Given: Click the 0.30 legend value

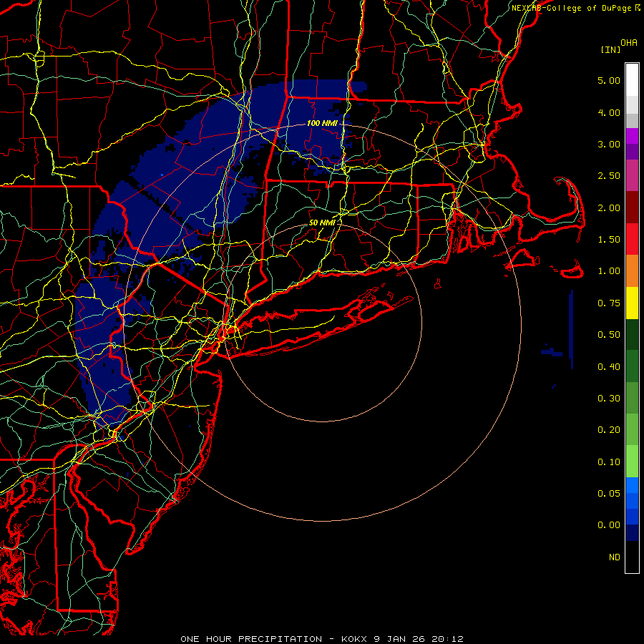Looking at the screenshot, I should coord(609,399).
